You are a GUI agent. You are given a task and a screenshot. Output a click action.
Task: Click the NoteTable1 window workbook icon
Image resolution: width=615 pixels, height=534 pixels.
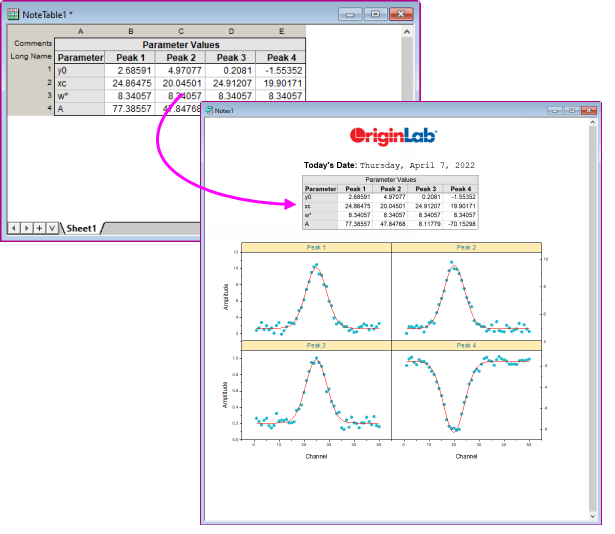13,14
